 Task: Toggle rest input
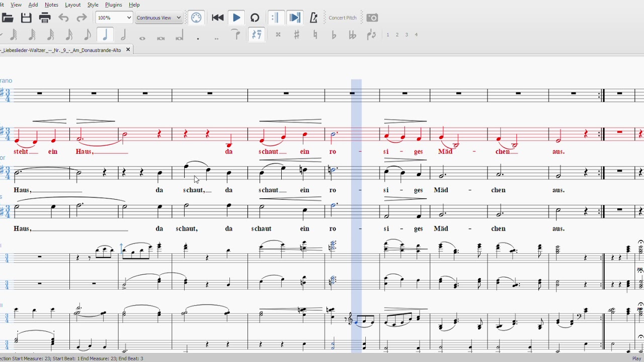(x=257, y=35)
